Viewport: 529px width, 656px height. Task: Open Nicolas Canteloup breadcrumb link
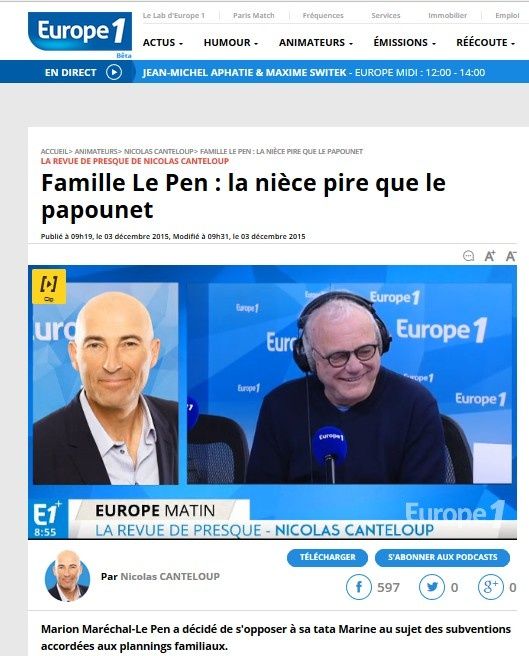point(159,151)
